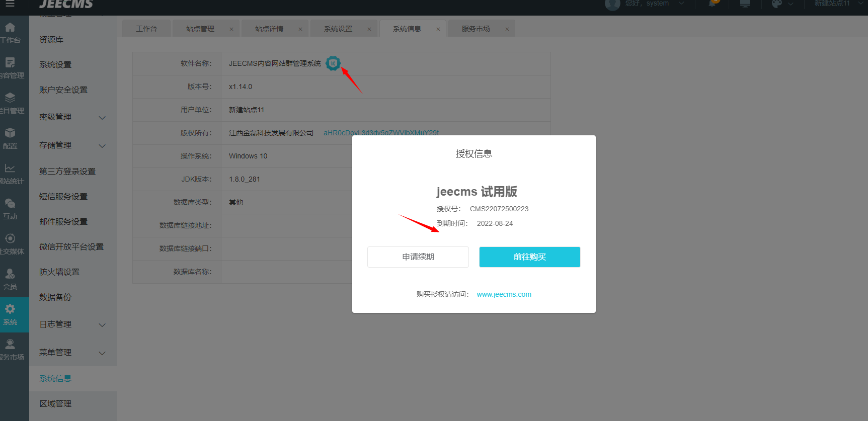Open 区域管理 menu item

(x=55, y=404)
